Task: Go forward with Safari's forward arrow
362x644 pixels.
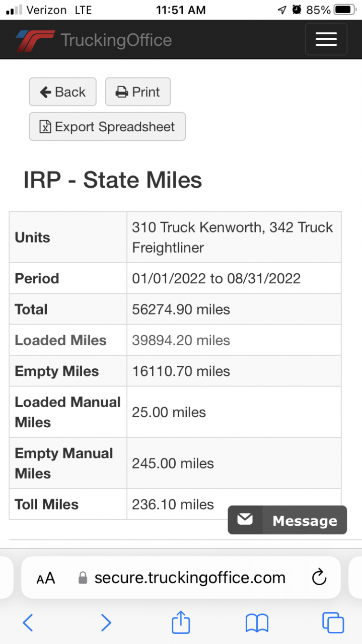Action: 106,623
